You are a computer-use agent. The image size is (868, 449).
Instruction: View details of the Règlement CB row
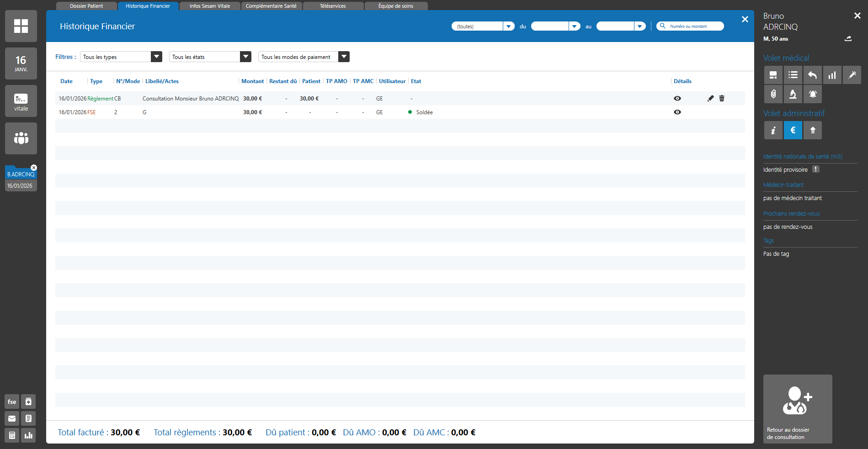pos(677,98)
